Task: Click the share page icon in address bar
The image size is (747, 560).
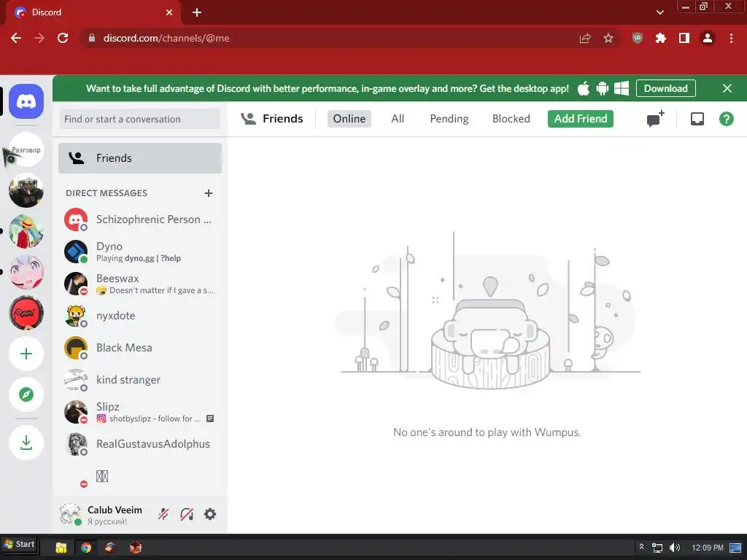Action: tap(585, 38)
